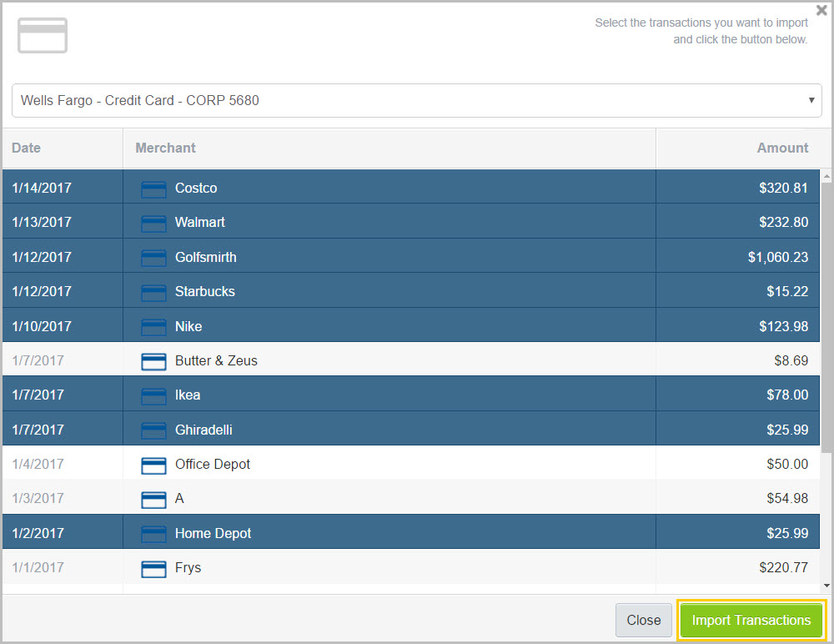Screen dimensions: 834x644
Task: Click the $232.80 amount
Action: tap(783, 222)
